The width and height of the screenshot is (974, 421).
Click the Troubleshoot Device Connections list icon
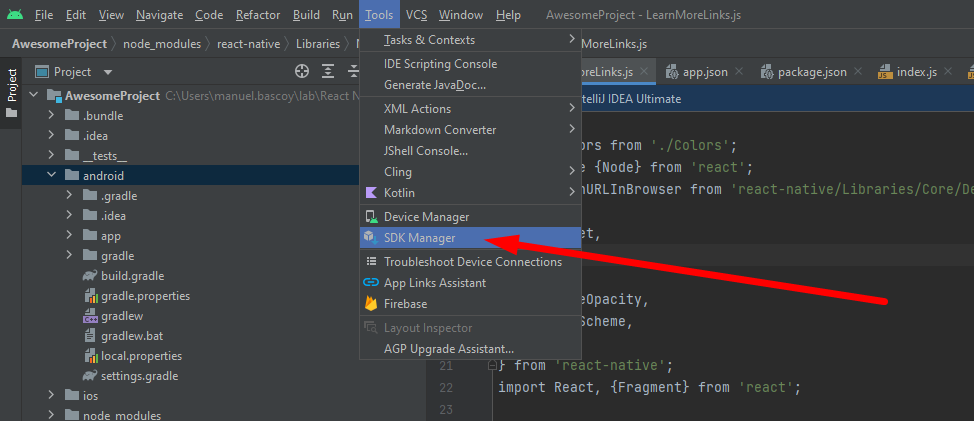(x=370, y=262)
